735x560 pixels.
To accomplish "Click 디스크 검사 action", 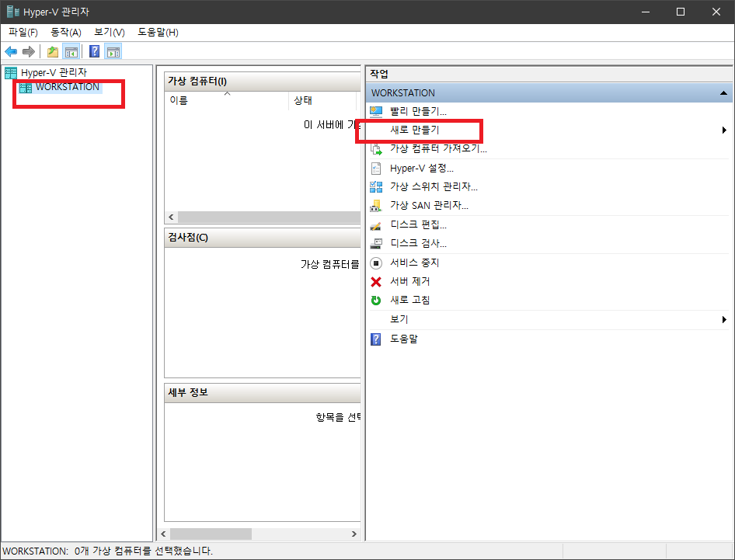I will click(418, 244).
